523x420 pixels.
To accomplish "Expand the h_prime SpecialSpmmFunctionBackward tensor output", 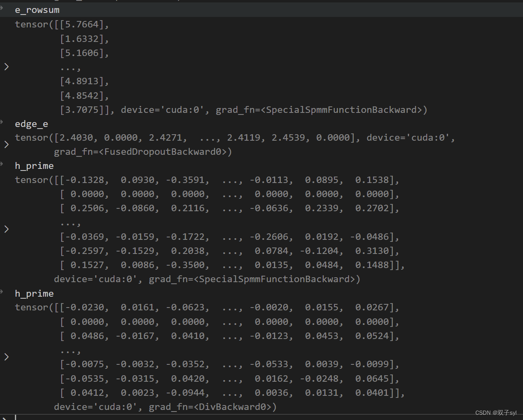I will 6,229.
